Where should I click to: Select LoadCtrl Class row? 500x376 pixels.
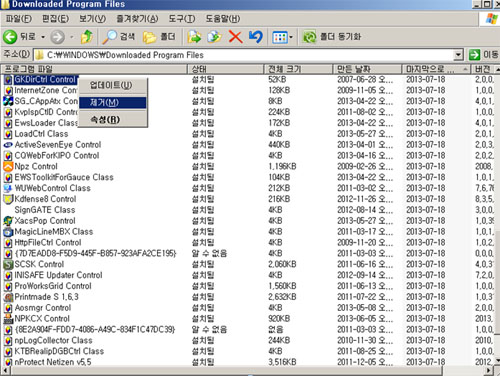(x=248, y=134)
